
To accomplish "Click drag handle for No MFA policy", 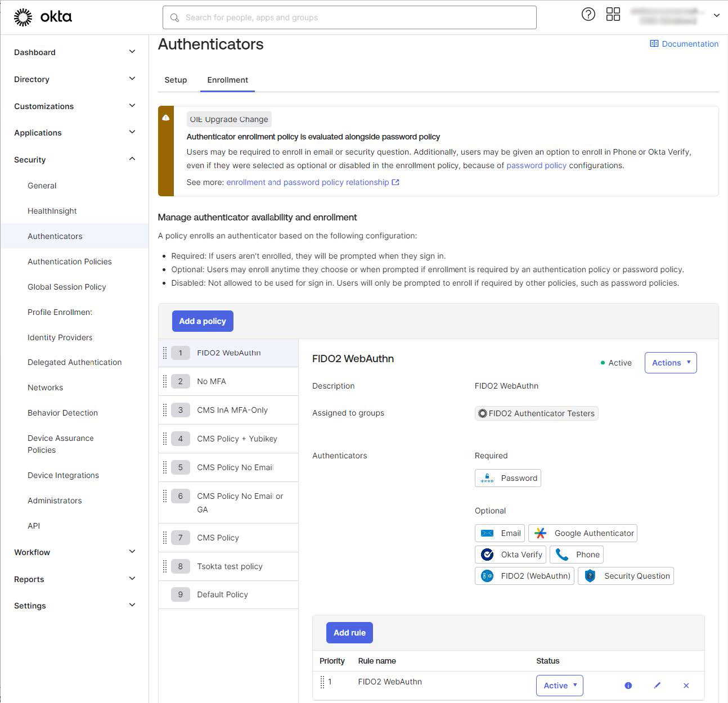I will 165,381.
